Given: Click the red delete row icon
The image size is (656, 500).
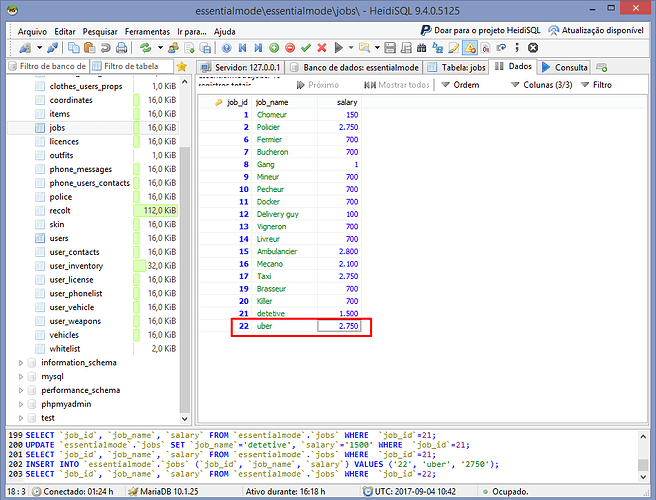Looking at the screenshot, I should 290,48.
